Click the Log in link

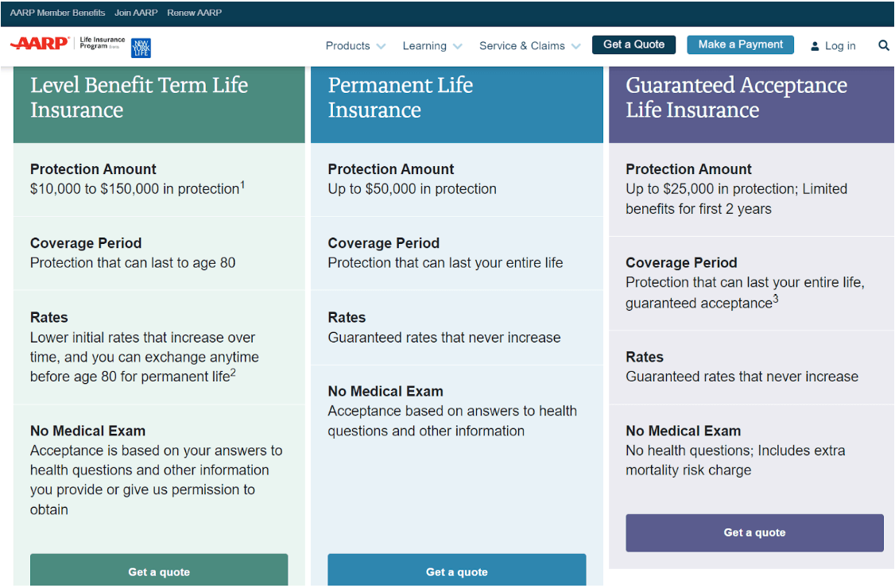click(839, 46)
